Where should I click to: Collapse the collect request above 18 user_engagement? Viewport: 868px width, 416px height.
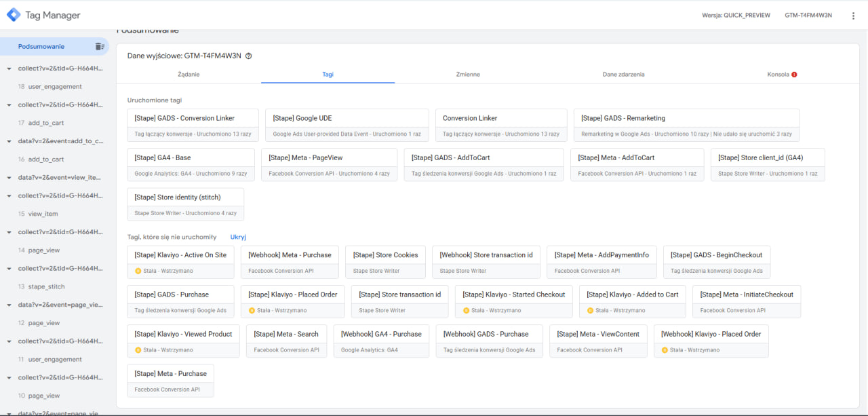click(x=9, y=69)
